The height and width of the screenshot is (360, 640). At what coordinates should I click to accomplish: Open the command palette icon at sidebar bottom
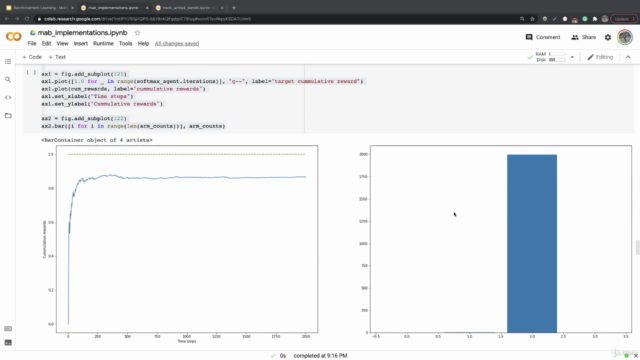click(8, 329)
